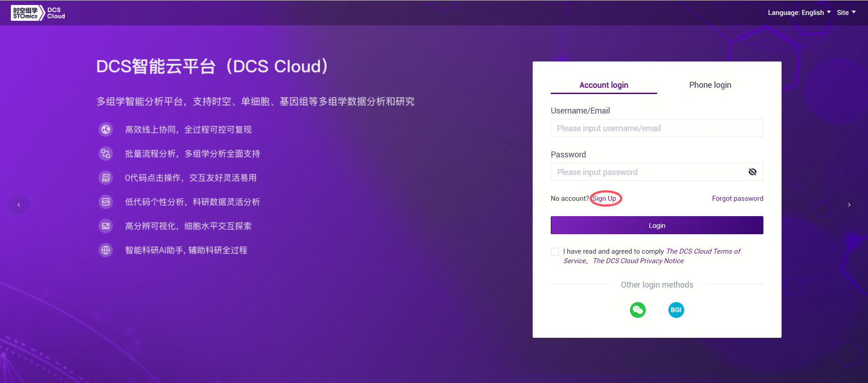868x383 pixels.
Task: Click the No account? text
Action: tap(570, 199)
